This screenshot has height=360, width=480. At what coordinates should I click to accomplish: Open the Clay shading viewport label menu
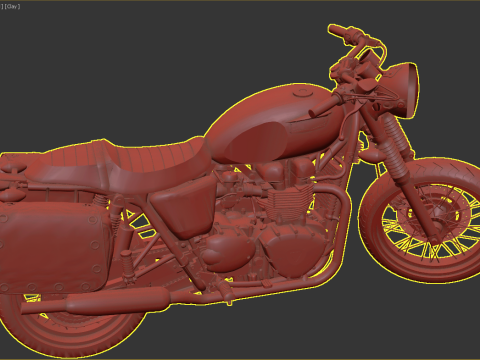click(x=12, y=6)
